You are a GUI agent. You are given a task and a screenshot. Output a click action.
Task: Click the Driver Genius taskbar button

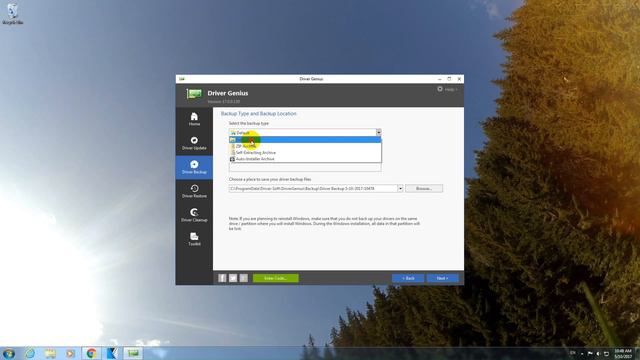point(133,353)
